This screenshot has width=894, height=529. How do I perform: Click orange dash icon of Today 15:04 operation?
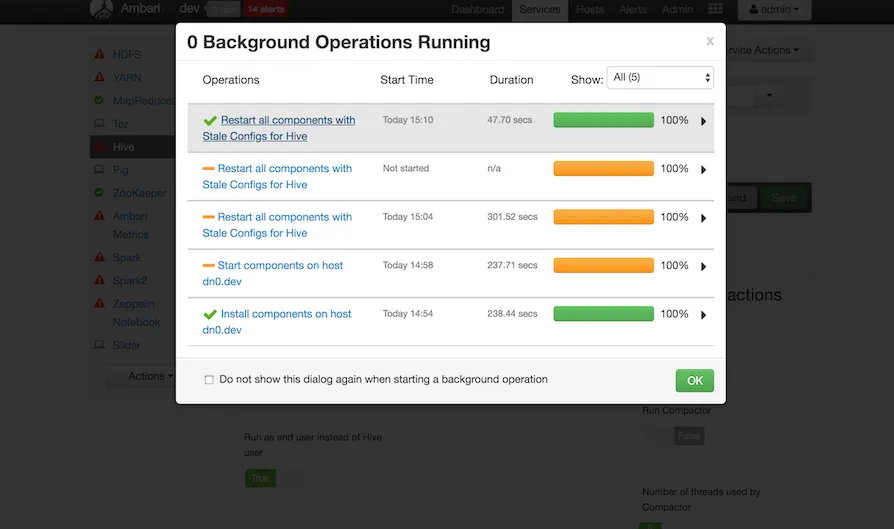click(x=209, y=217)
